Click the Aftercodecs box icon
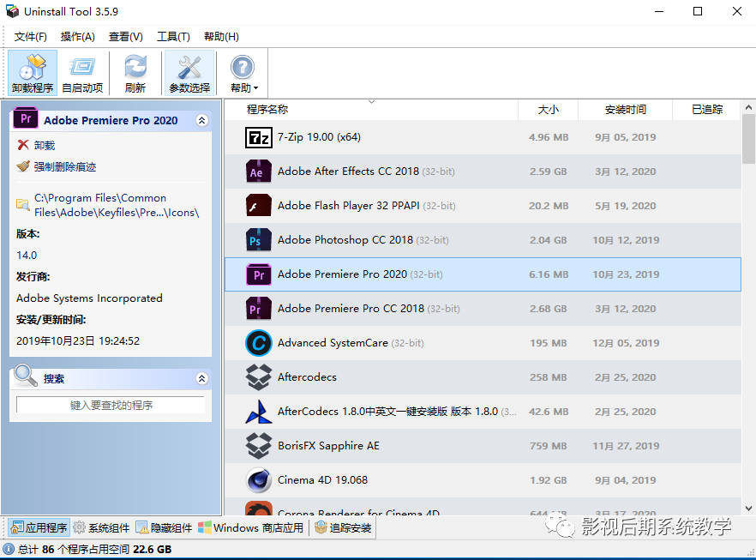This screenshot has height=560, width=756. [259, 377]
